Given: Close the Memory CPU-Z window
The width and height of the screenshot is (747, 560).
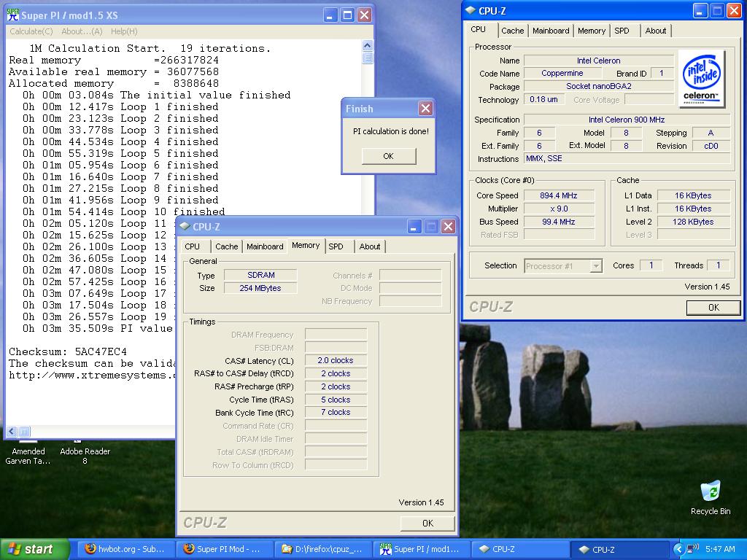Looking at the screenshot, I should point(449,226).
